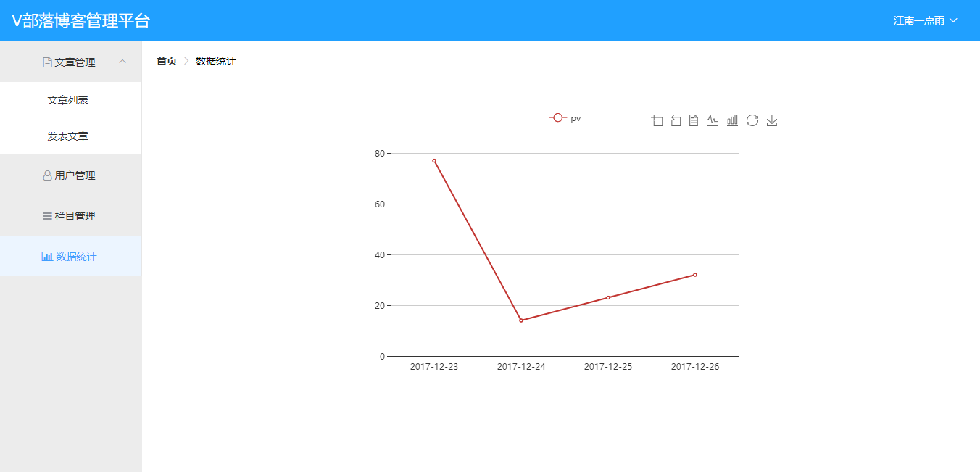Activate the area zoom tool in chart toolbox

click(x=657, y=120)
